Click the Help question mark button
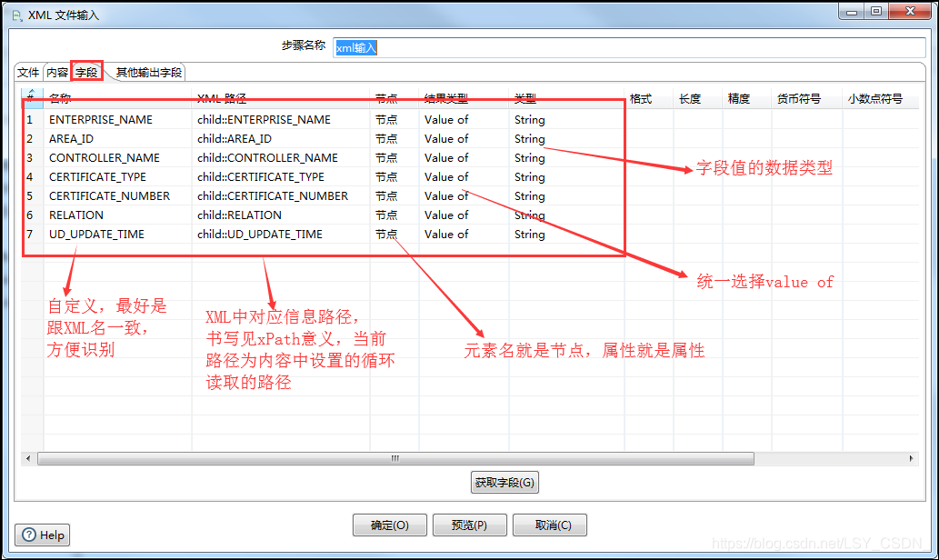 point(42,535)
